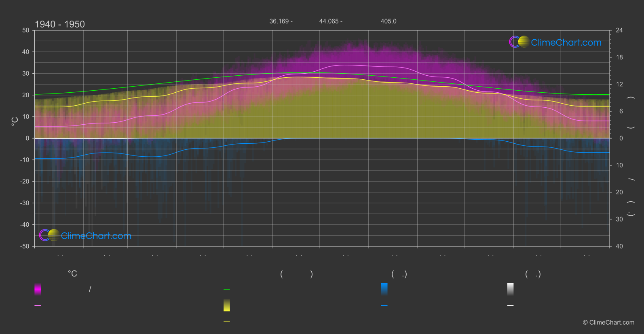
Task: Click the white line legend marker
Action: point(511,306)
